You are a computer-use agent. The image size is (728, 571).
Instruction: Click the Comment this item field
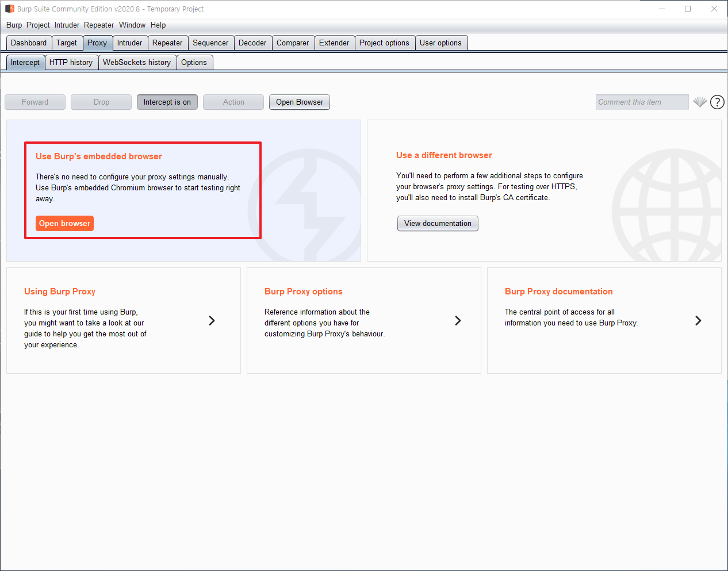[642, 102]
